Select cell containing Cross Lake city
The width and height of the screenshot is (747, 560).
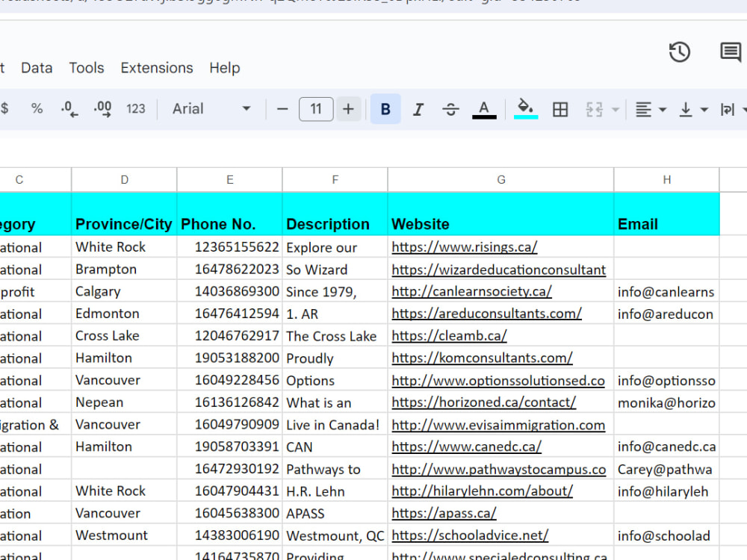[x=124, y=336]
